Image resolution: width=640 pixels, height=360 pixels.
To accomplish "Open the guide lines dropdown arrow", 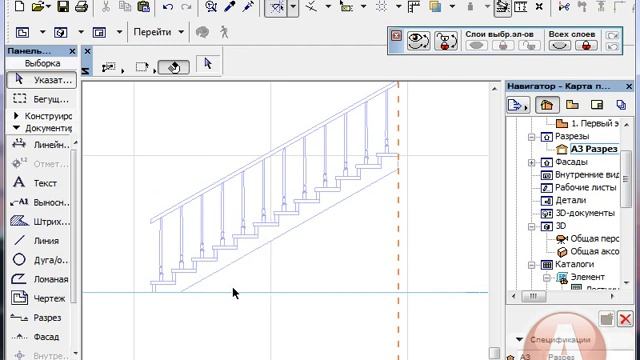I will coord(293,7).
